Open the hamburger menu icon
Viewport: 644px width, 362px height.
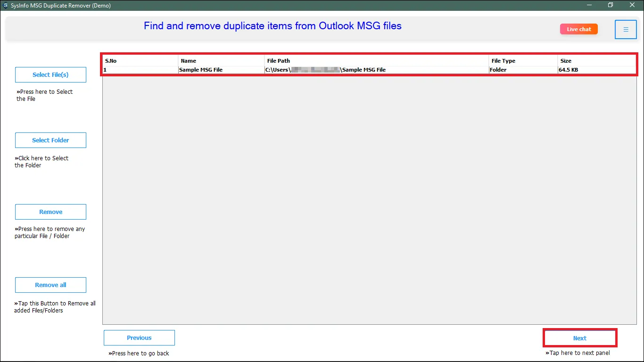[x=626, y=29]
